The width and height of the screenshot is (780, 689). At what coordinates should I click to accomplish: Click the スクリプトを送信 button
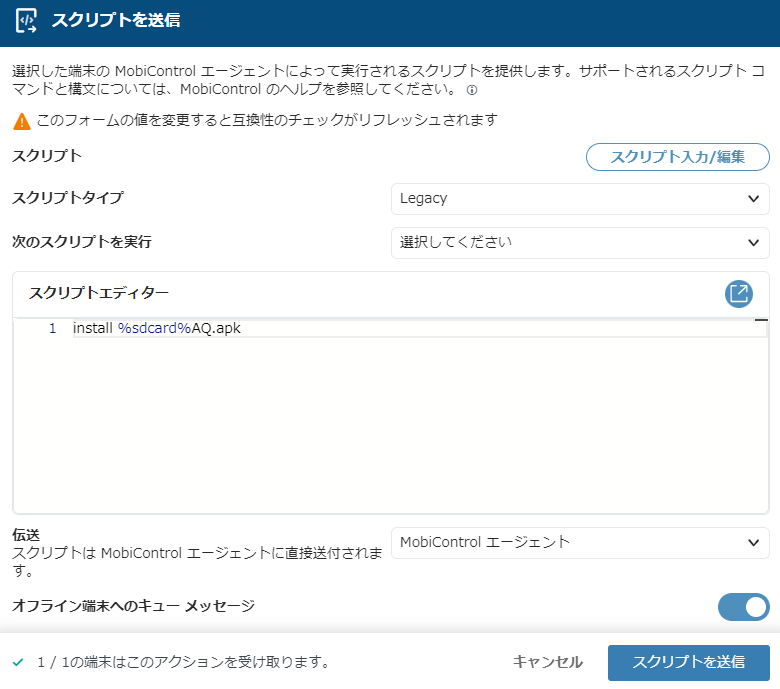(x=688, y=663)
